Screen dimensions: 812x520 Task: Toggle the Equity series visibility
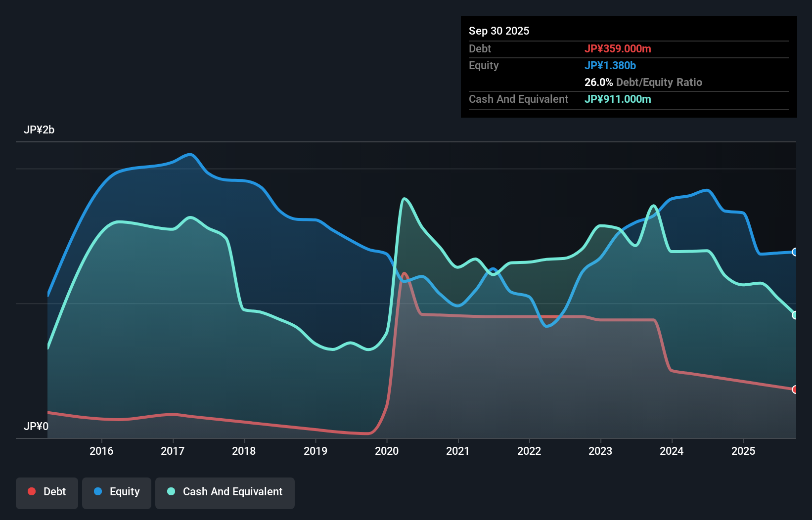117,492
